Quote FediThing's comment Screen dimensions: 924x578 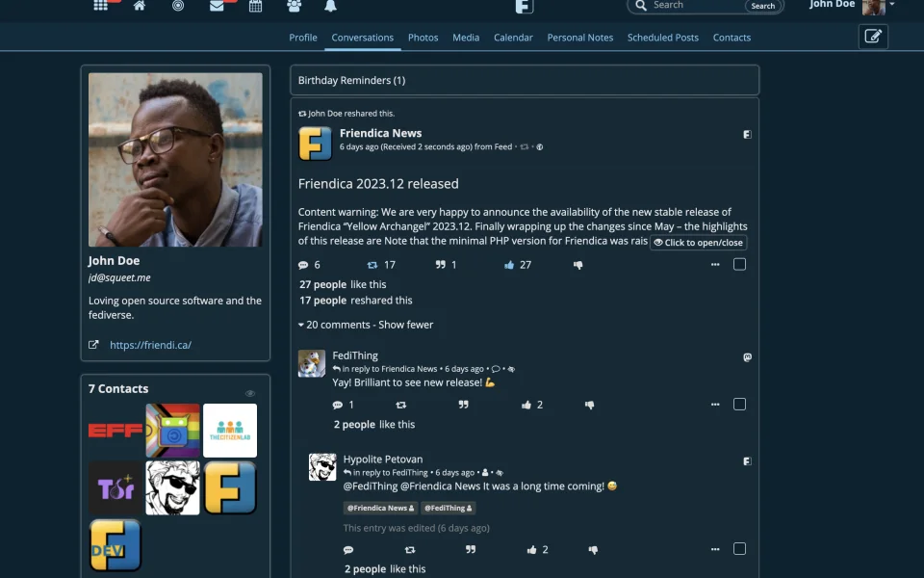(464, 405)
